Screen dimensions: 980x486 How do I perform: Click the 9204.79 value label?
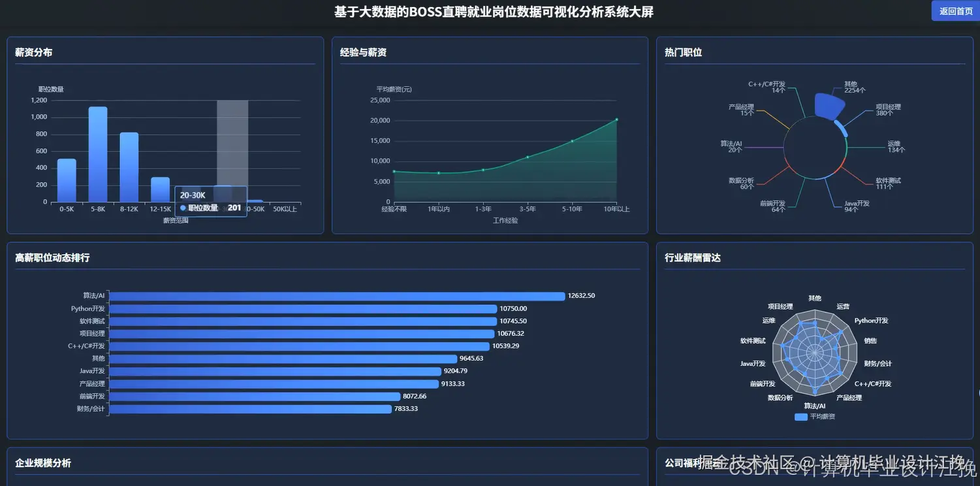point(456,371)
